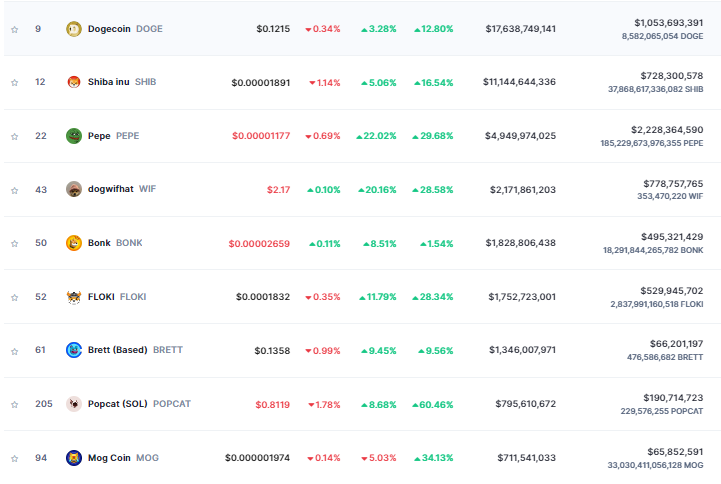Click the Dogecoin coin logo

tap(74, 29)
